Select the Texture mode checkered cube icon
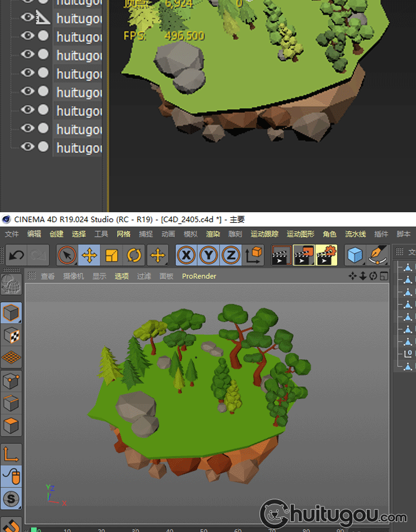The image size is (416, 532). tap(12, 335)
